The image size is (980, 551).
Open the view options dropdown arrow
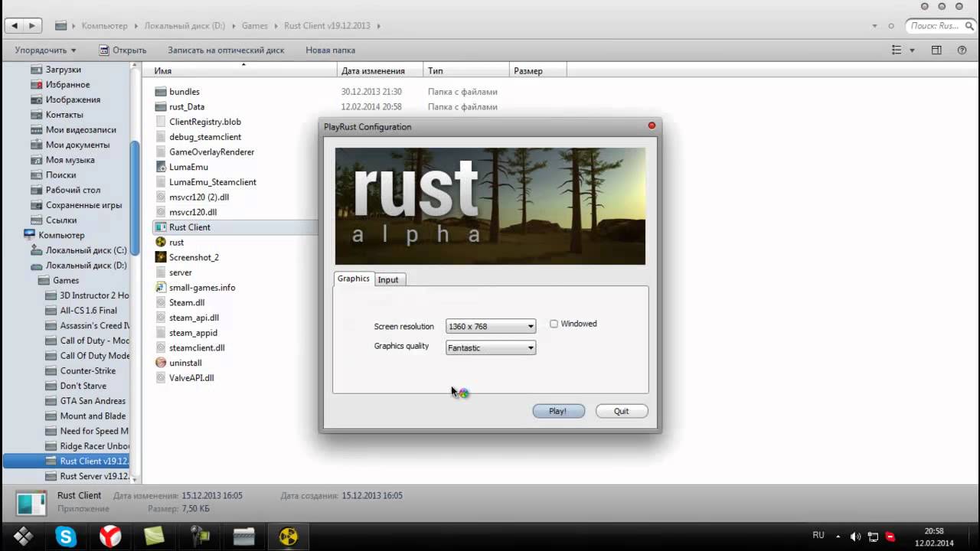point(912,51)
